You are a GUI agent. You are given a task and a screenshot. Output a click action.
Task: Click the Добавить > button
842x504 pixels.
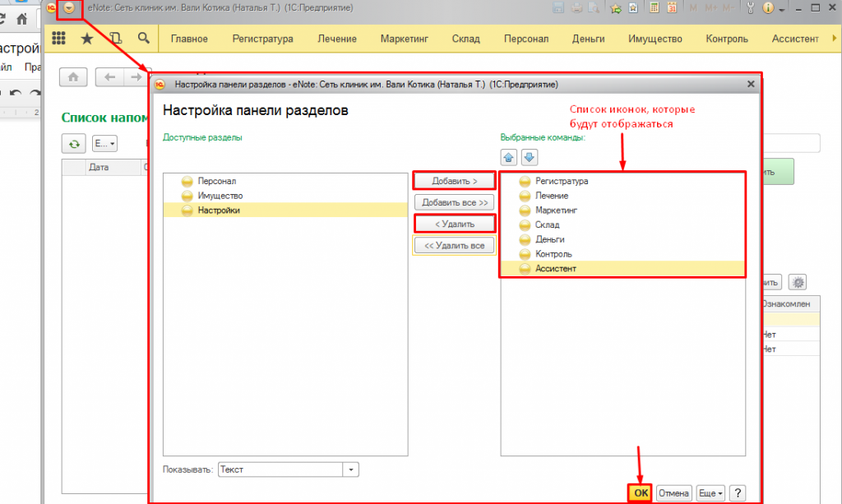pos(454,181)
